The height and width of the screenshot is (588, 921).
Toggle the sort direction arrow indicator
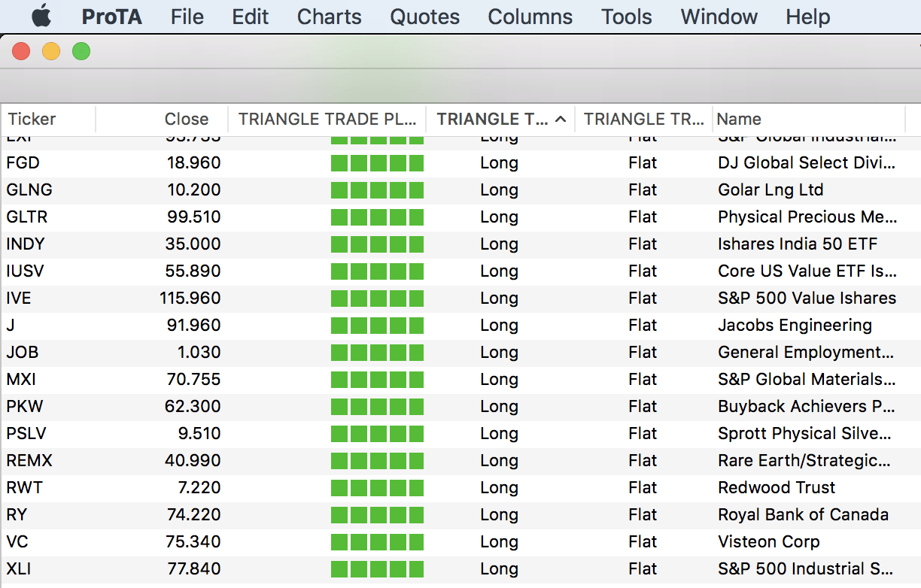[x=561, y=119]
